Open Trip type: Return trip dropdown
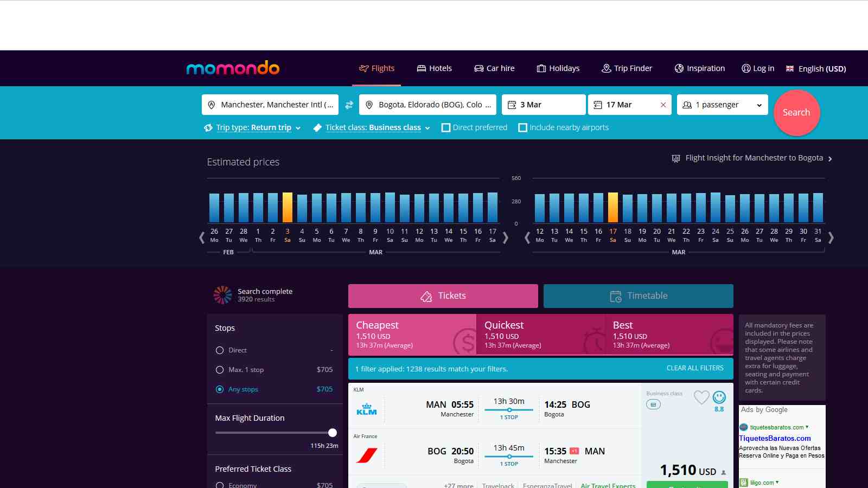This screenshot has height=488, width=868. pyautogui.click(x=258, y=127)
